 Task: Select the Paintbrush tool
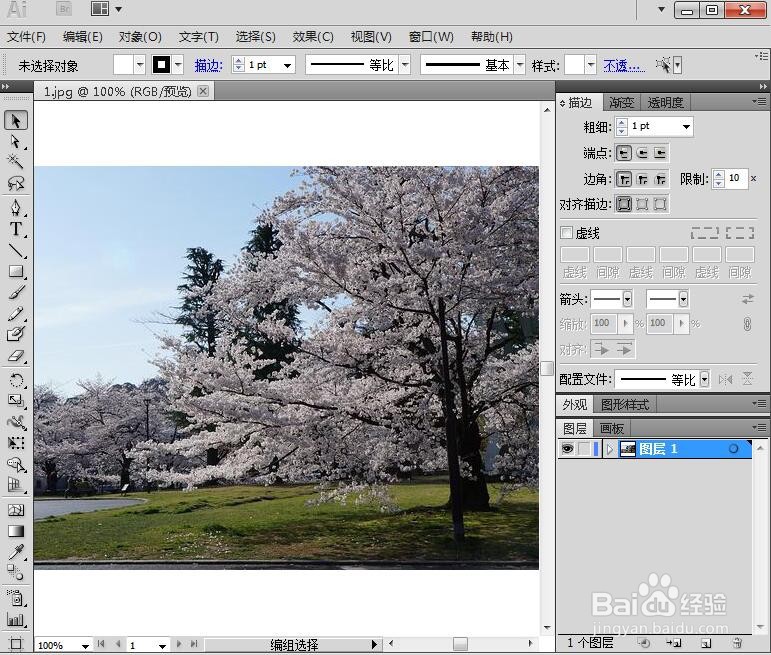tap(16, 293)
